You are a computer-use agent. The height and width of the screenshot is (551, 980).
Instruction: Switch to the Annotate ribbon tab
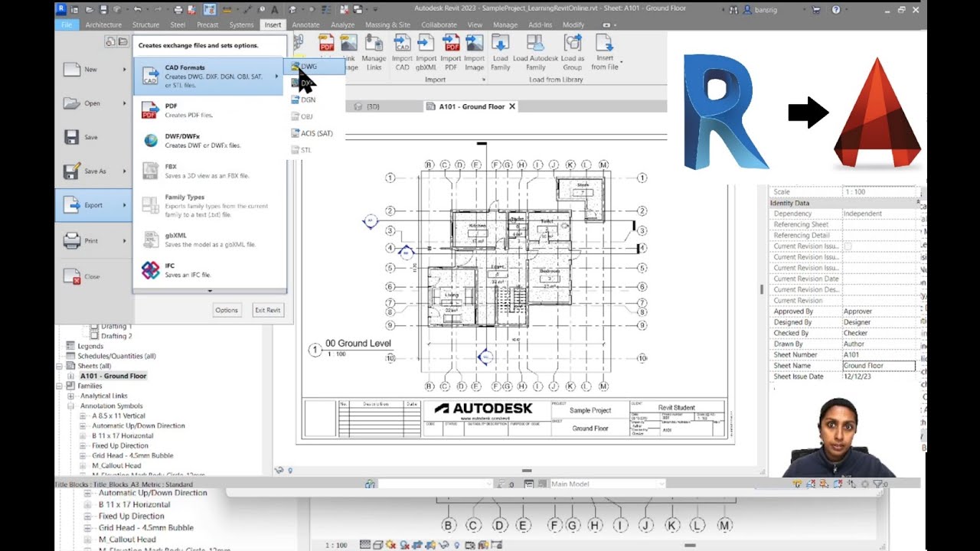[x=306, y=24]
